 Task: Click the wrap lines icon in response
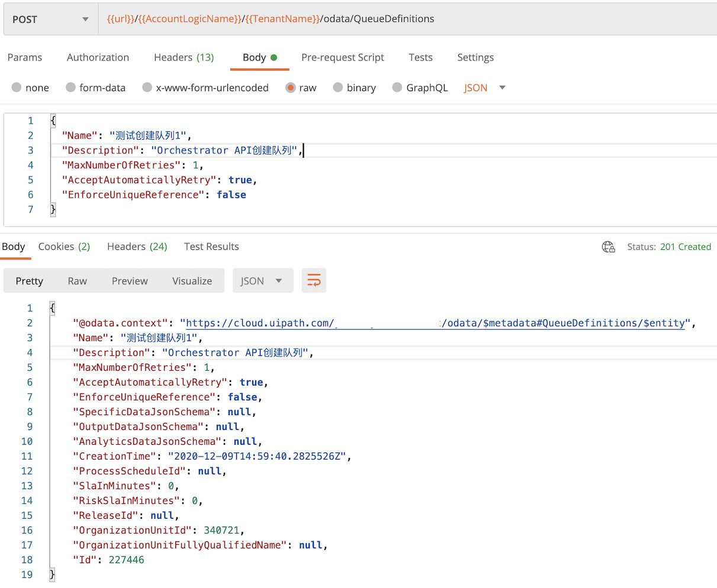314,281
